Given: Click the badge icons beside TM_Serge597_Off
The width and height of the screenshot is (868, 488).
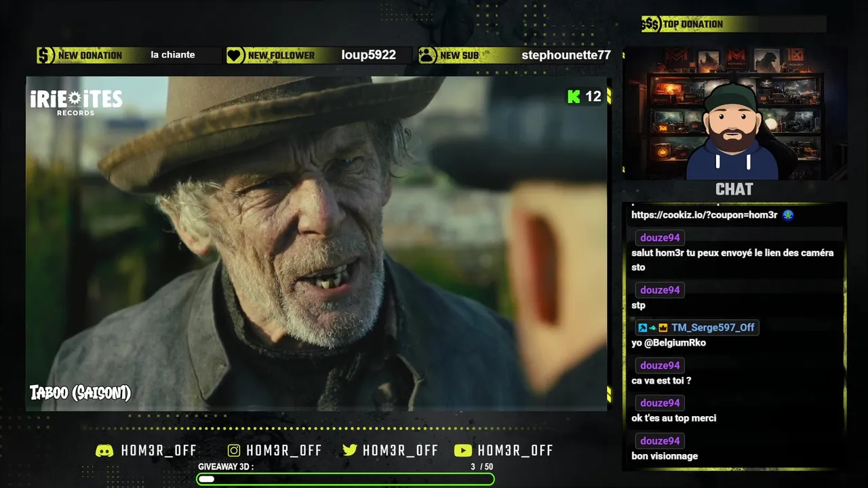Looking at the screenshot, I should [x=653, y=327].
